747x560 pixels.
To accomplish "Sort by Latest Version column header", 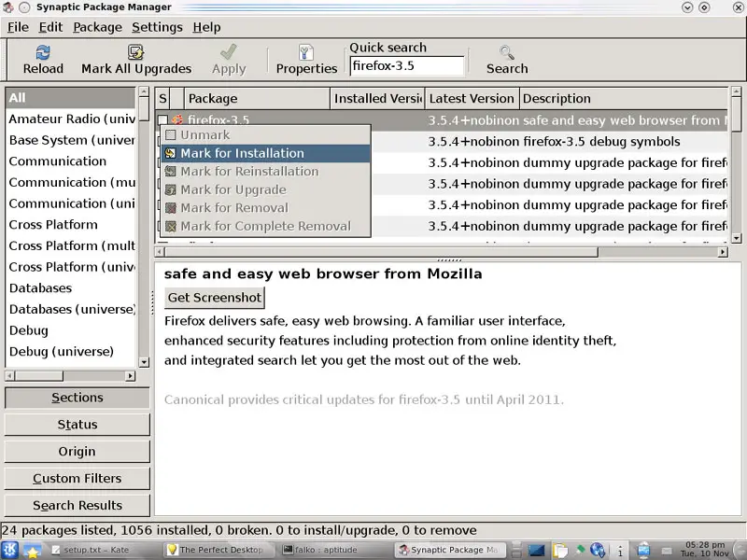I will pos(472,99).
